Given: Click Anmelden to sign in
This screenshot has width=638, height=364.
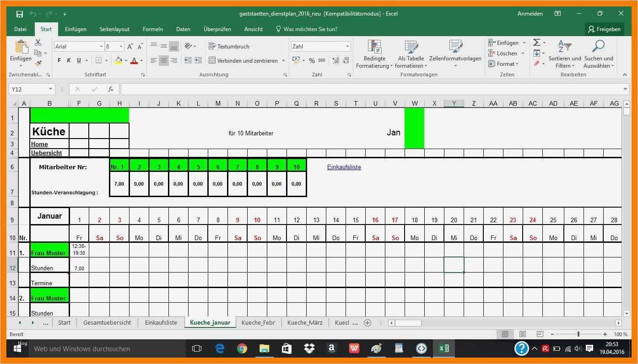Looking at the screenshot, I should pos(530,14).
